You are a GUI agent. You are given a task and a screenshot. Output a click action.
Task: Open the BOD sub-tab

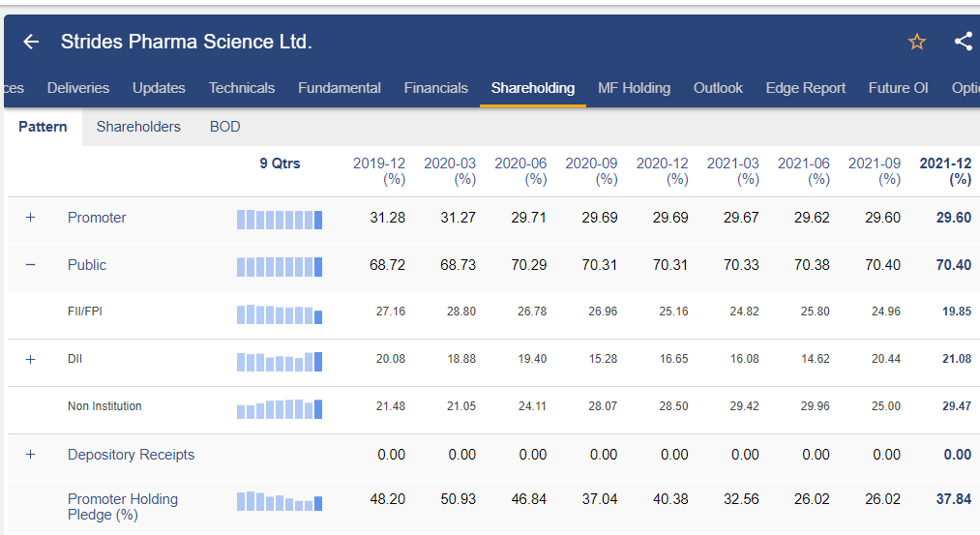pos(225,127)
